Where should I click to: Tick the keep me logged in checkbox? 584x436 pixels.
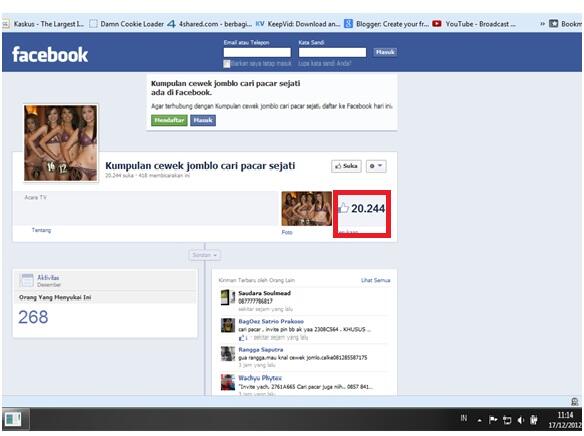226,64
